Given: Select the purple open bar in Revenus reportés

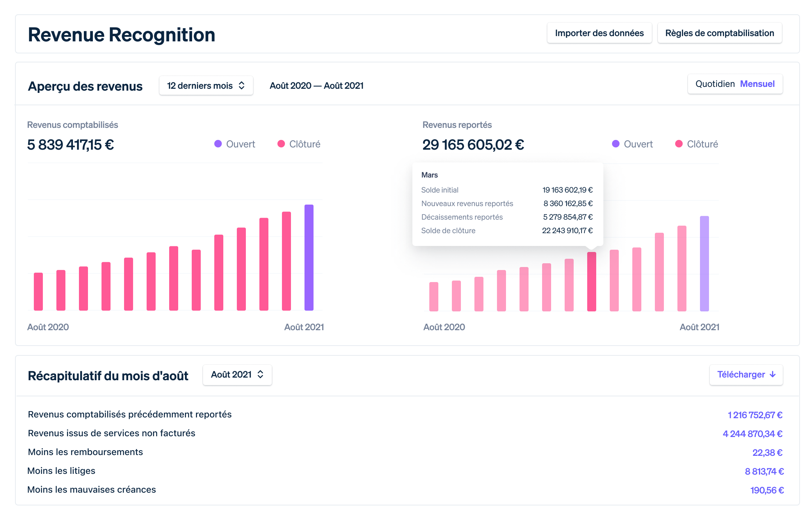Looking at the screenshot, I should pyautogui.click(x=704, y=264).
